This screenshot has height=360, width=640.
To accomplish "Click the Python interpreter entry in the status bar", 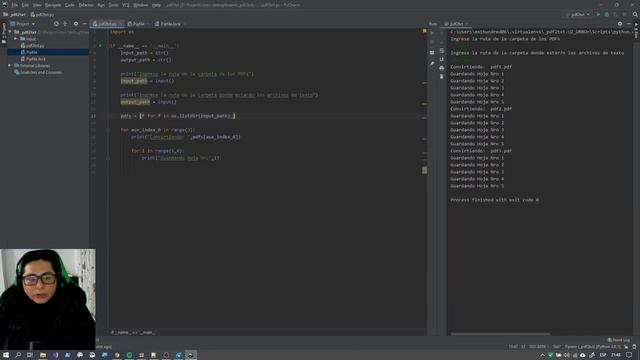I will tap(592, 347).
